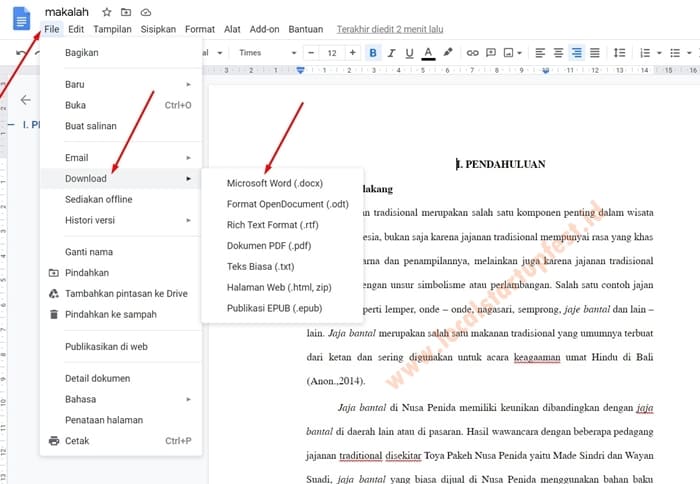
Task: Open the Google Docs home icon
Action: 21,19
